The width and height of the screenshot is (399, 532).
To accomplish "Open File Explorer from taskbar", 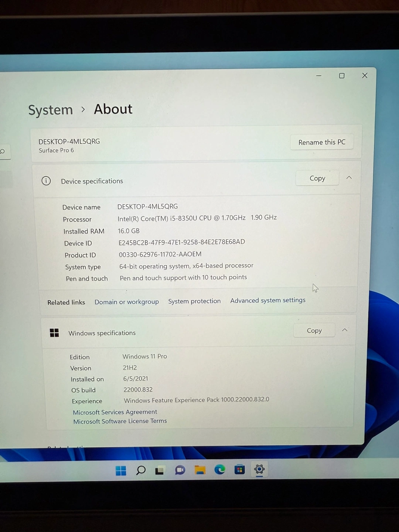I will [x=200, y=470].
